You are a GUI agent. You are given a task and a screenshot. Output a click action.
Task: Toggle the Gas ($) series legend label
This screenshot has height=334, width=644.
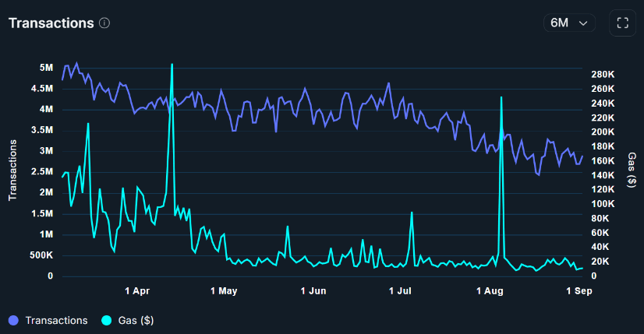click(136, 320)
